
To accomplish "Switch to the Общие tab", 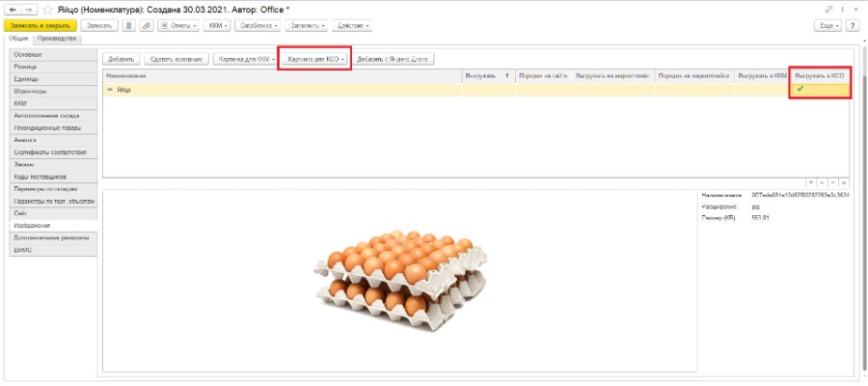I will coord(18,39).
